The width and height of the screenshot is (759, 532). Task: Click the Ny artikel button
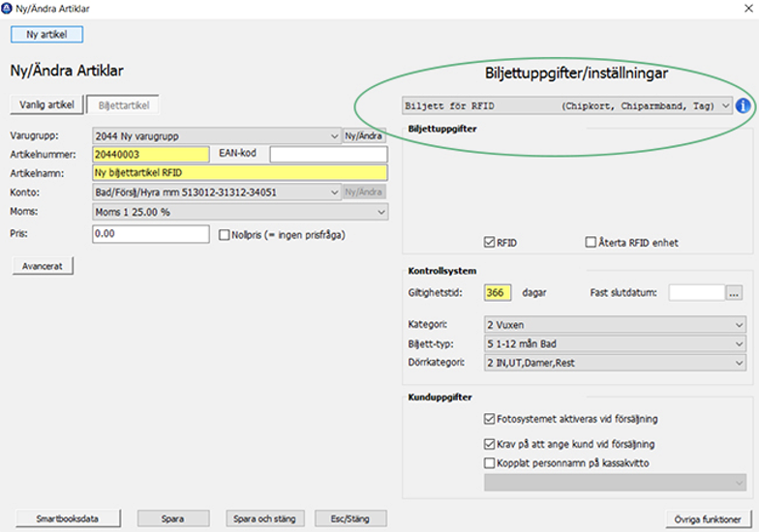coord(46,35)
